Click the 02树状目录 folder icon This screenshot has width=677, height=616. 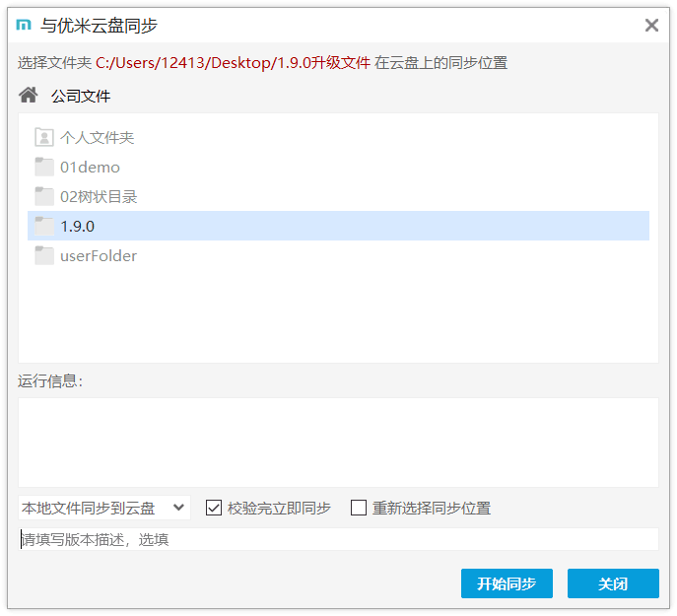44,197
